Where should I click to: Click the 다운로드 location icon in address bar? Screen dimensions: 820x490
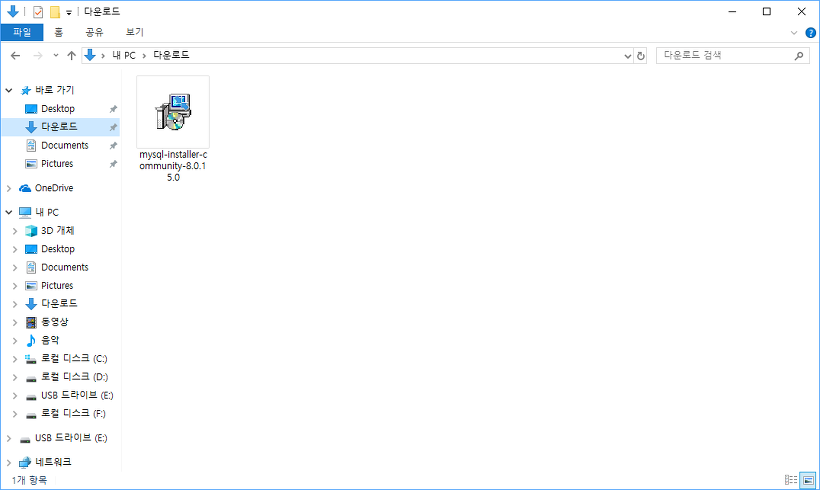pos(90,55)
